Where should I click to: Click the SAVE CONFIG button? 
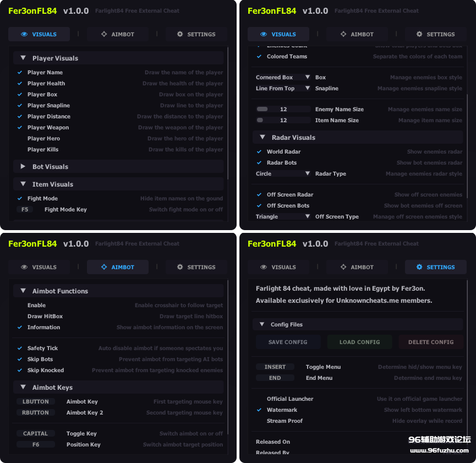[288, 342]
